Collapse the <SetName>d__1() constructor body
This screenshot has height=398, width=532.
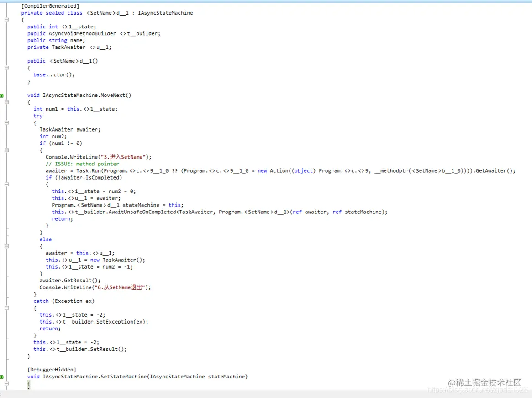click(6, 68)
